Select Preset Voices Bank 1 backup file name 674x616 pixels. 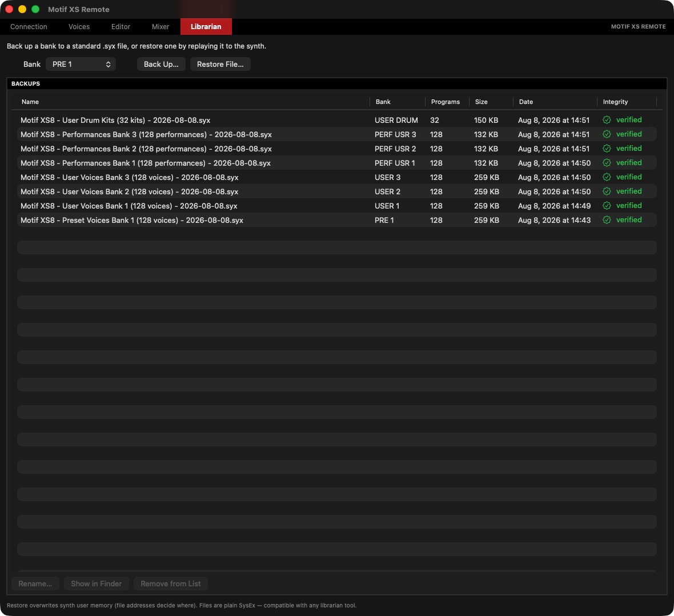132,220
